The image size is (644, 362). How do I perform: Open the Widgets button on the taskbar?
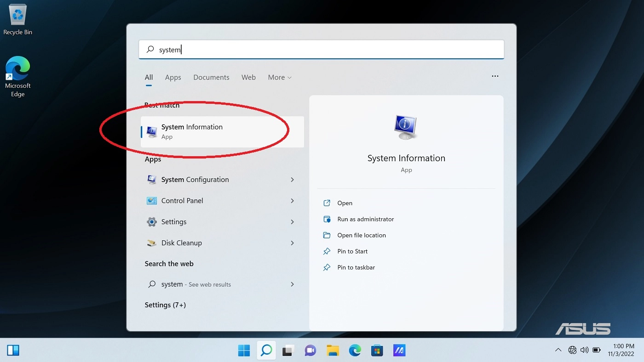(x=13, y=351)
